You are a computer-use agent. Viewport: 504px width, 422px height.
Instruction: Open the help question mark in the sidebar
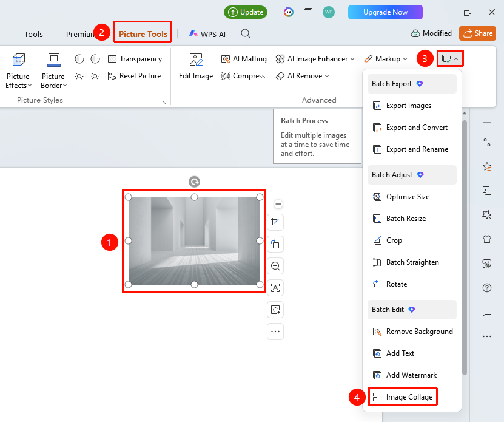click(487, 288)
